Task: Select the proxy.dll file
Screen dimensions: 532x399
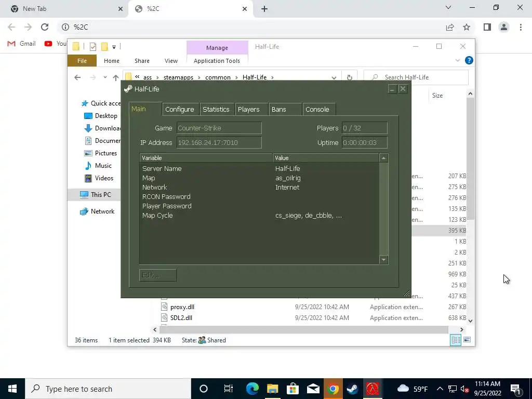Action: click(182, 307)
